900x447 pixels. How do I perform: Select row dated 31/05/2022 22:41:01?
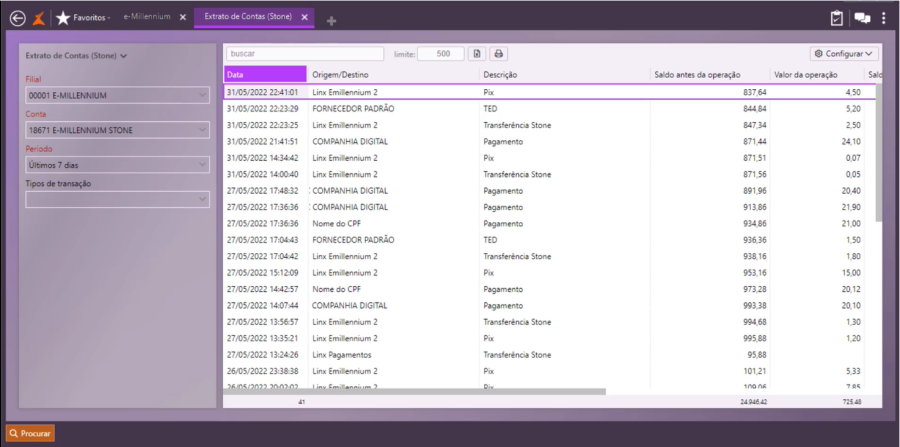(549, 92)
